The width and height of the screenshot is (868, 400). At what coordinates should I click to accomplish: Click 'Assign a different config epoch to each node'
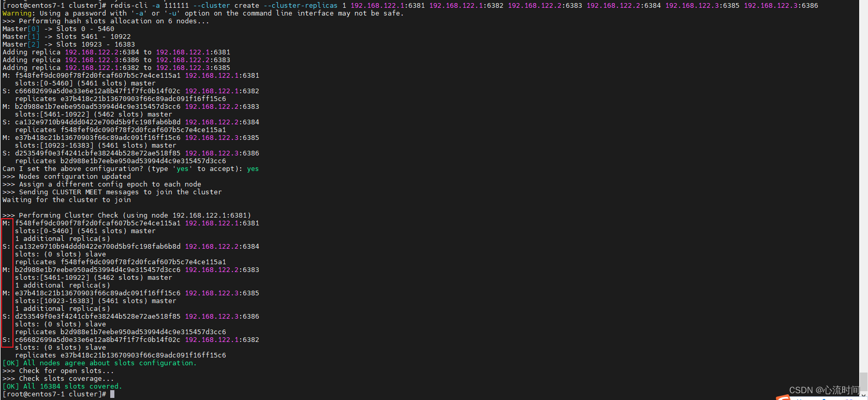click(x=102, y=184)
